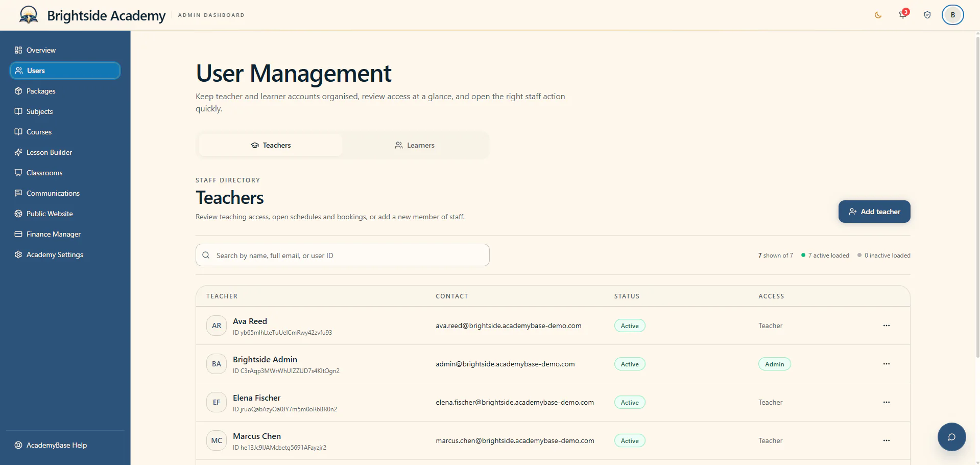The height and width of the screenshot is (465, 980).
Task: Click the TEACHER column header
Action: tap(222, 296)
